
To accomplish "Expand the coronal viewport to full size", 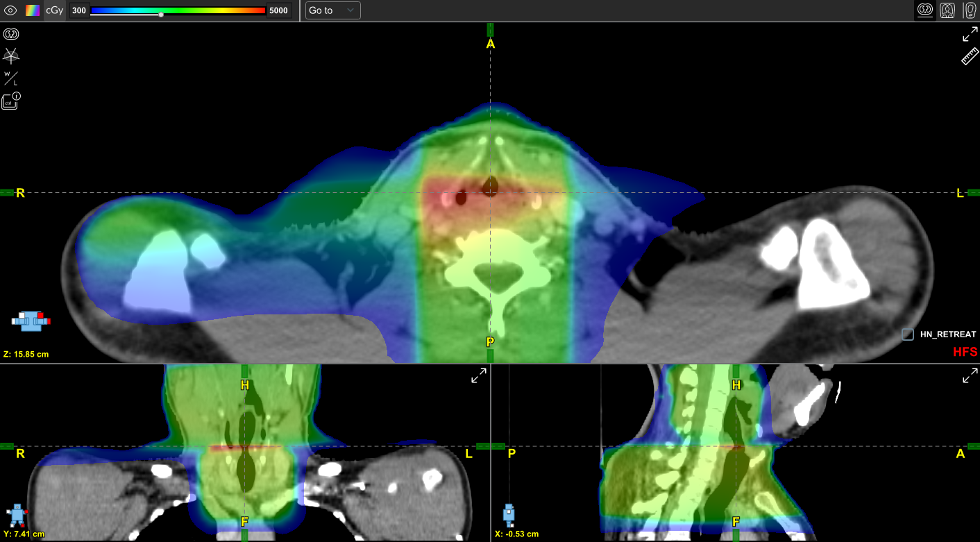I will (479, 375).
